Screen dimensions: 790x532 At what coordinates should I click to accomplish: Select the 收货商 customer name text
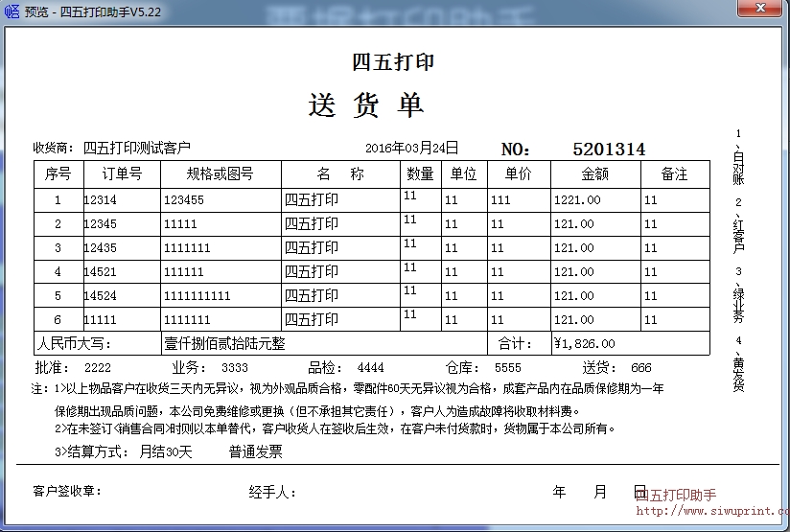click(x=137, y=148)
